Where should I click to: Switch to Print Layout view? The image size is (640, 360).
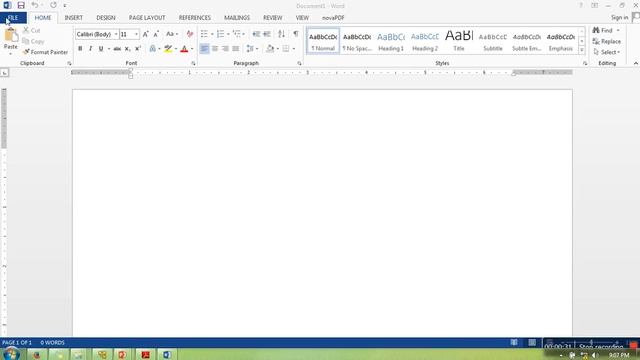click(532, 342)
